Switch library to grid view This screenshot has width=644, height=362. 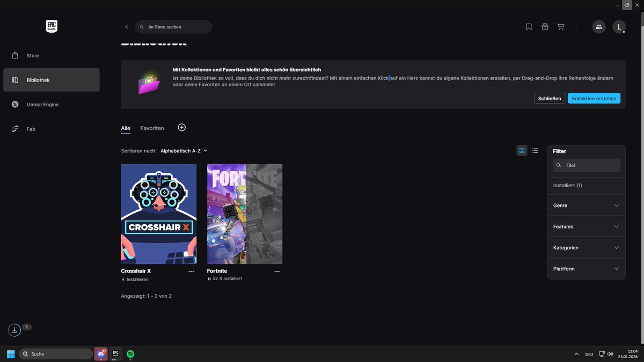[x=522, y=151]
